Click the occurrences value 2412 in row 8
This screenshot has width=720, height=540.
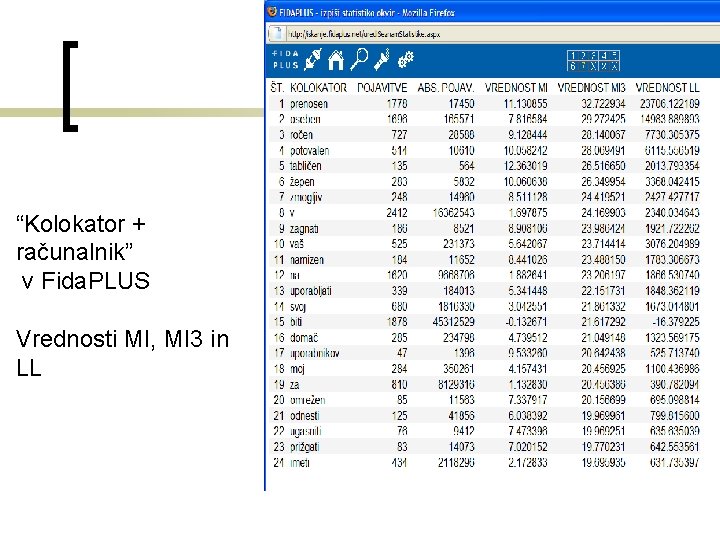397,213
